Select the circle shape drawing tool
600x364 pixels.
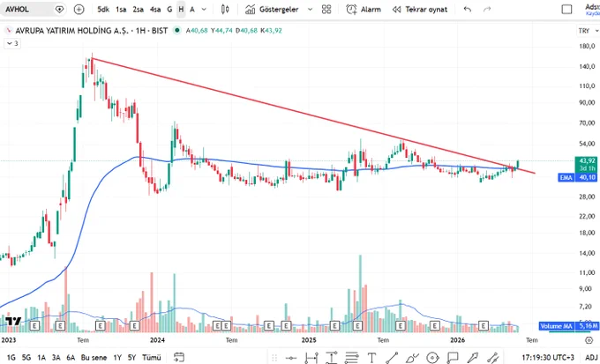click(x=432, y=358)
